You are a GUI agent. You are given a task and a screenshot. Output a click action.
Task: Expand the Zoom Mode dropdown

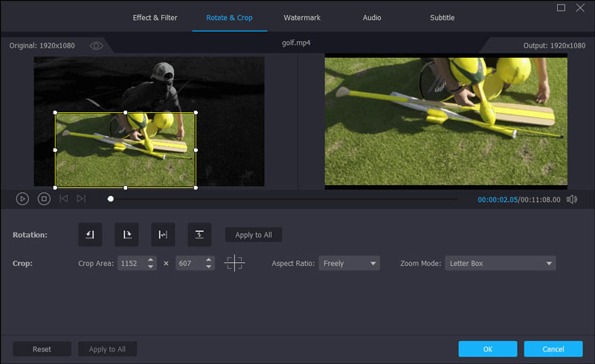pos(500,264)
